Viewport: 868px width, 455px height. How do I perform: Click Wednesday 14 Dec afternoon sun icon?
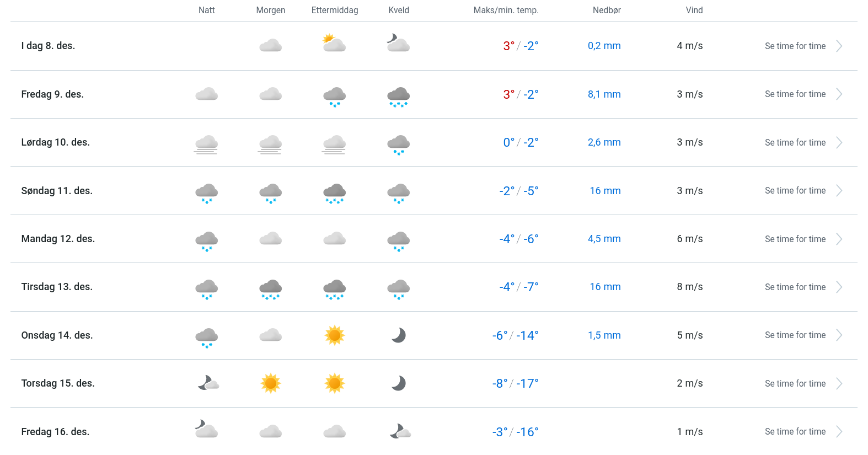coord(334,335)
